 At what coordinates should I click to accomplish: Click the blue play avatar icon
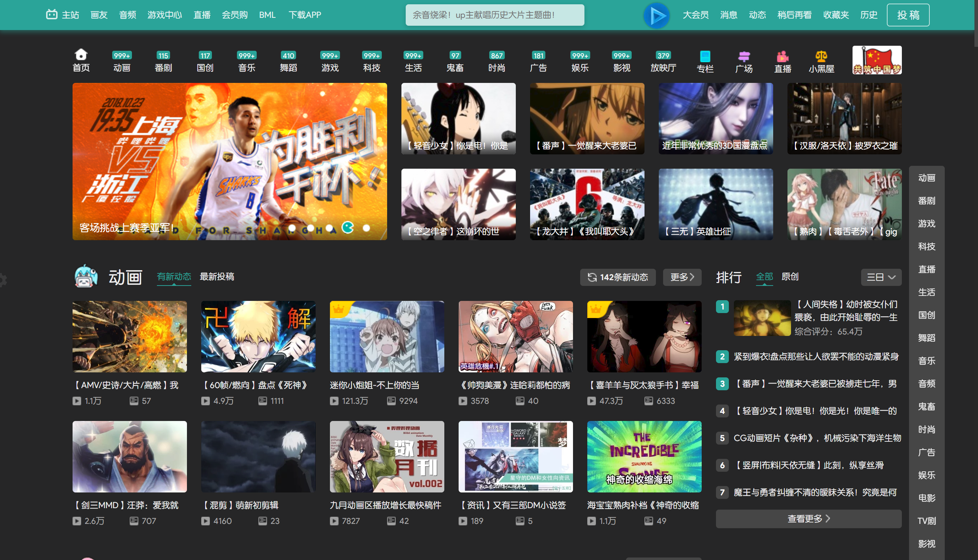(x=657, y=15)
